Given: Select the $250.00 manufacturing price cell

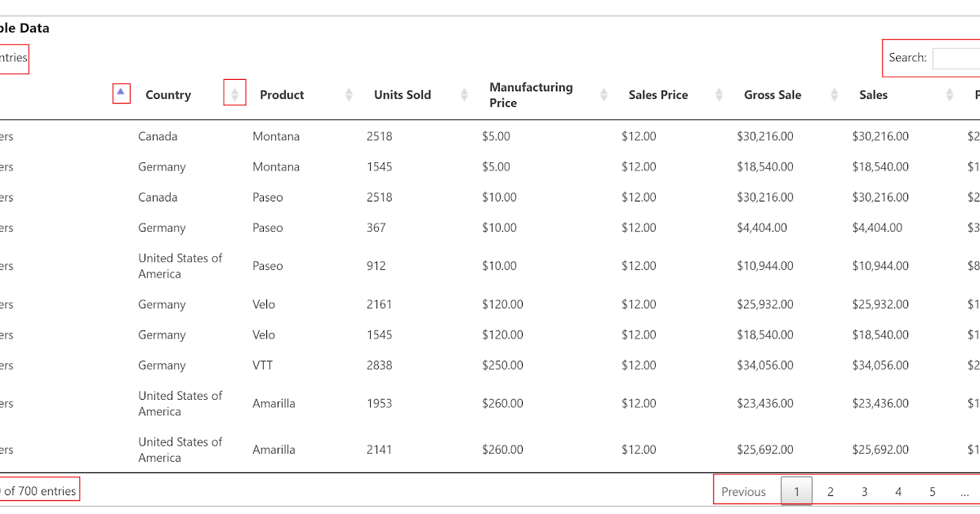Looking at the screenshot, I should pyautogui.click(x=502, y=366).
